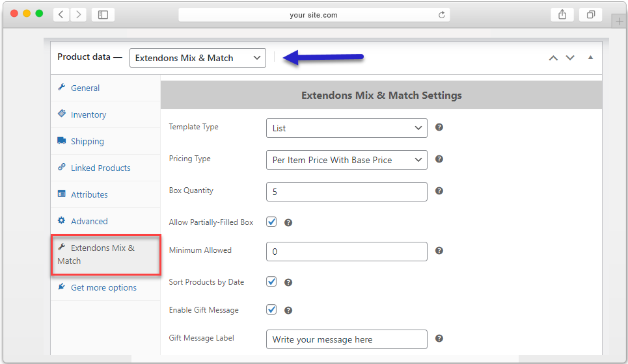Show help for Enable Gift Message
Image resolution: width=628 pixels, height=364 pixels.
pyautogui.click(x=288, y=311)
